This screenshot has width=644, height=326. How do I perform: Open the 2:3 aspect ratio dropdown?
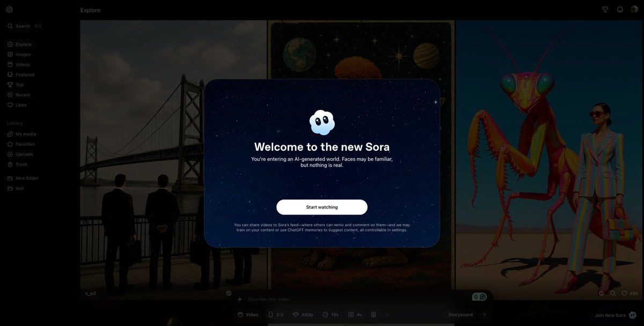276,315
